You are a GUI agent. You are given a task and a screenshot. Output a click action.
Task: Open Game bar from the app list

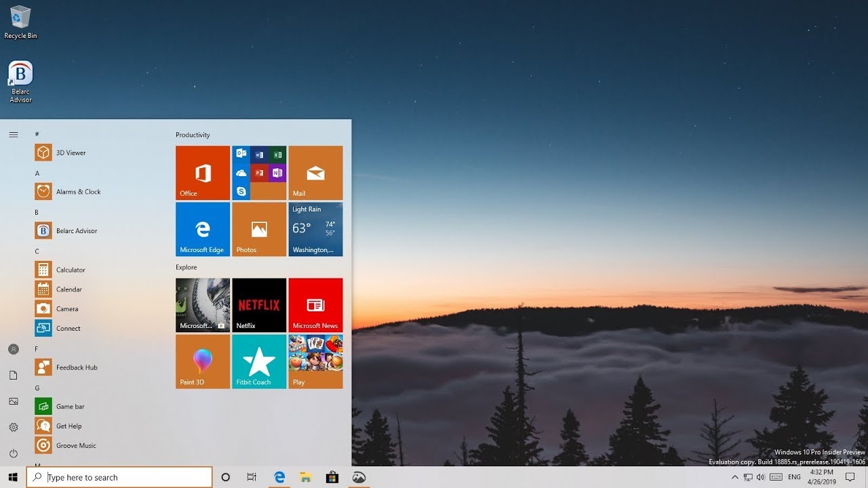[98, 407]
